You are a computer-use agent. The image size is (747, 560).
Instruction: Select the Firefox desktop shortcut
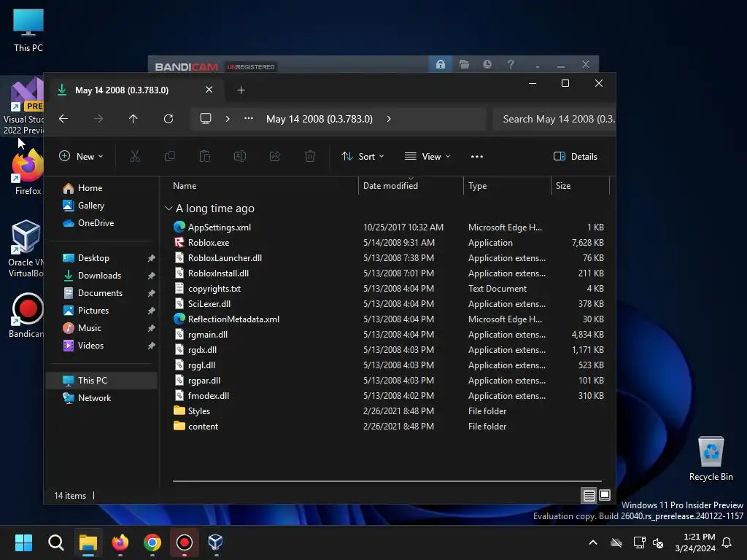(27, 172)
